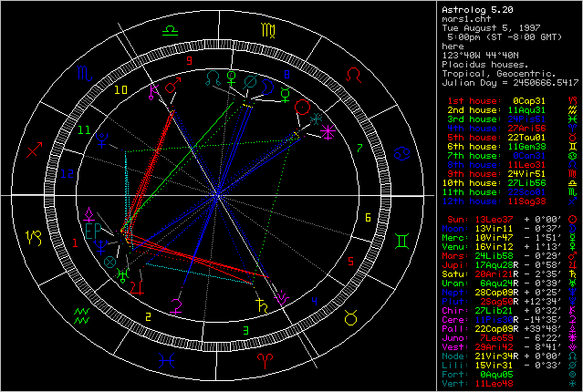Click the 'Fort: 0Aqu05' row in the list
This screenshot has width=583, height=392.
click(510, 374)
